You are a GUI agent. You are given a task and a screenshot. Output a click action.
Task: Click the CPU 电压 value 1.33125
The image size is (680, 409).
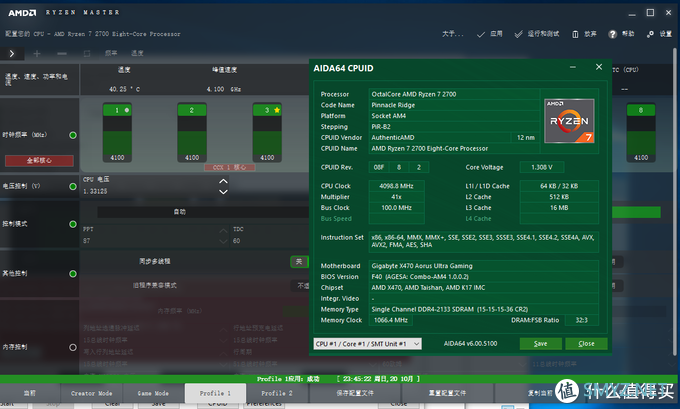click(95, 191)
